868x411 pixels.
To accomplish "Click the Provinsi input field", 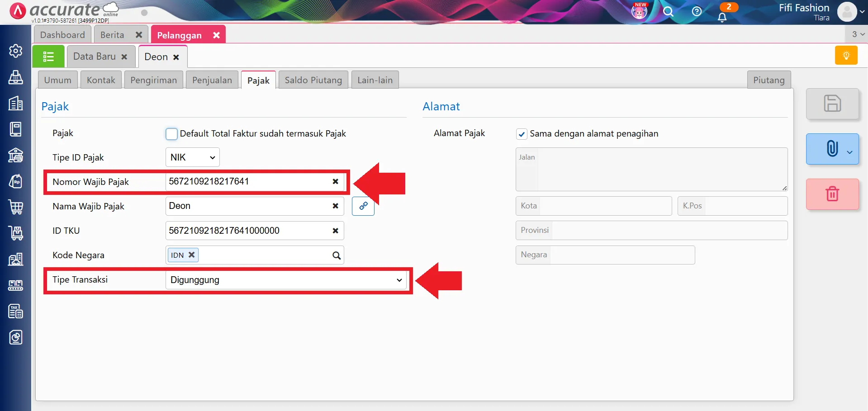I will click(x=651, y=231).
